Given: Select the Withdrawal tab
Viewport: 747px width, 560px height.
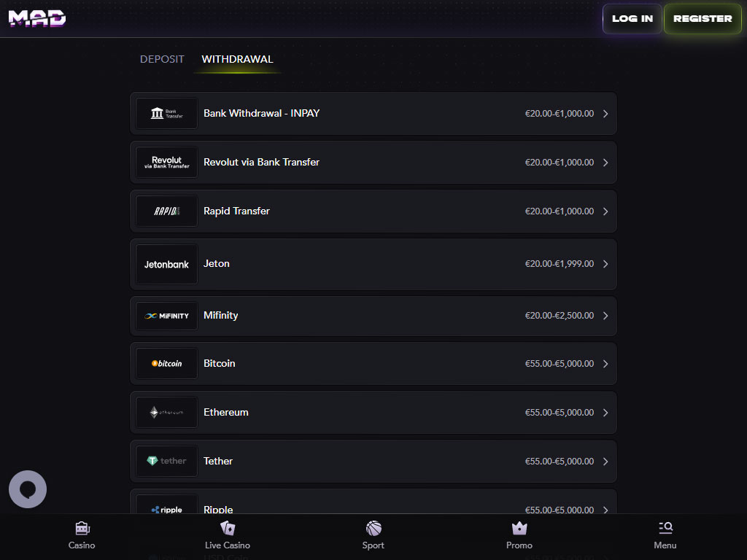Looking at the screenshot, I should 237,59.
